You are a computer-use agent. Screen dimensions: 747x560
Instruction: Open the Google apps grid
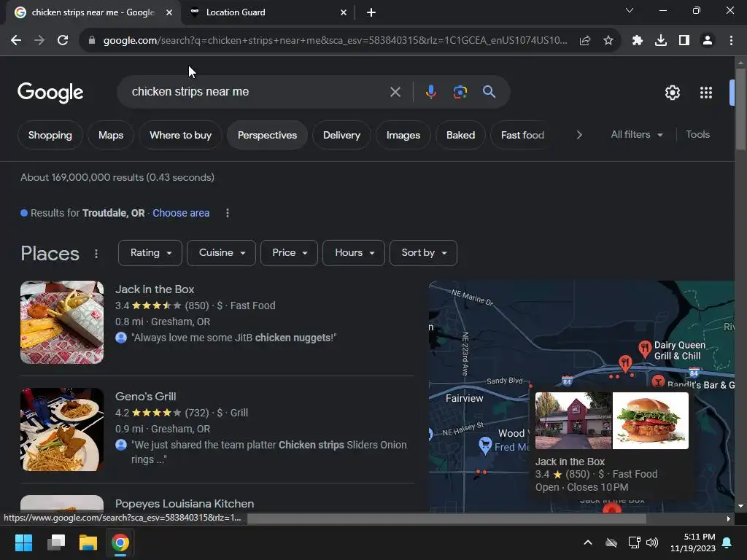click(x=706, y=93)
